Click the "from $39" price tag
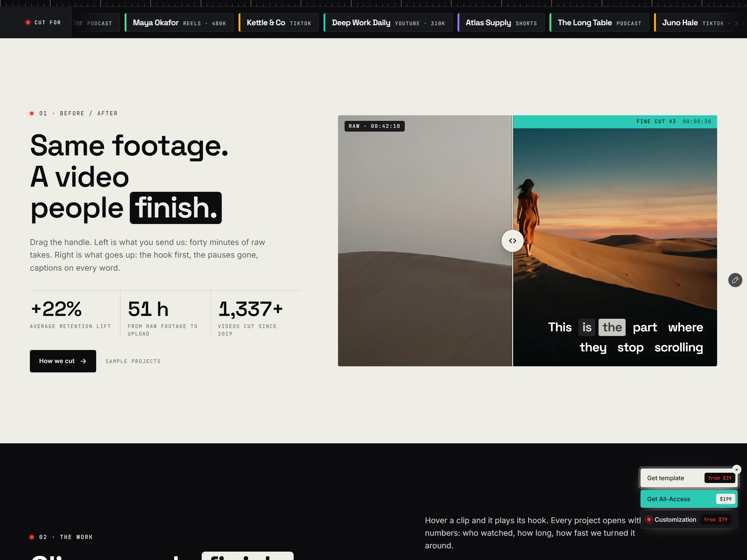 point(720,478)
